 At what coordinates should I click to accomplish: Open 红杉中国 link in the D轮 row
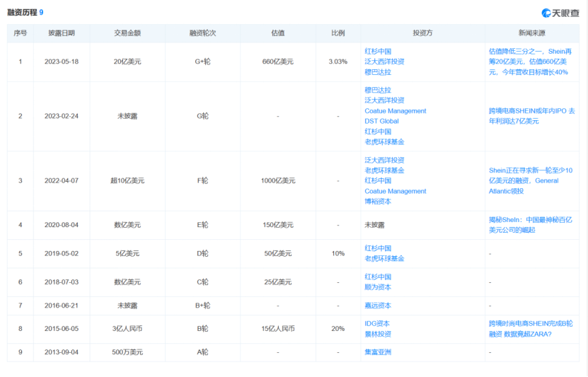[x=378, y=248]
